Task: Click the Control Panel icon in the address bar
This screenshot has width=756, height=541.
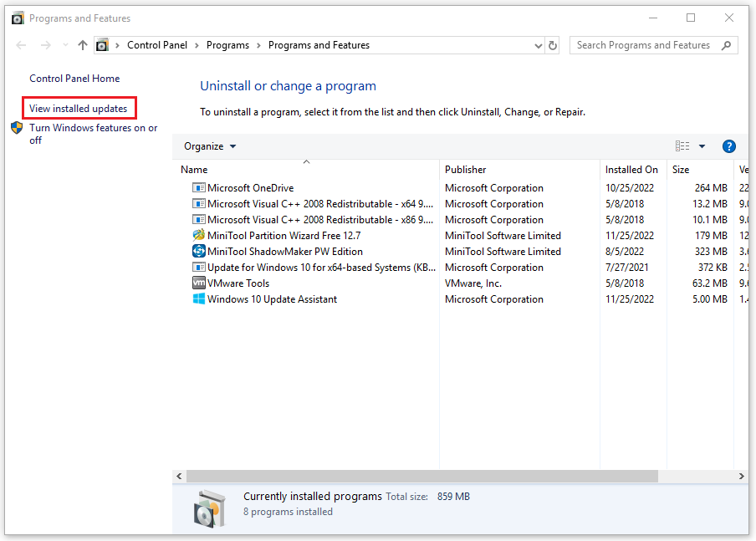Action: (x=102, y=45)
